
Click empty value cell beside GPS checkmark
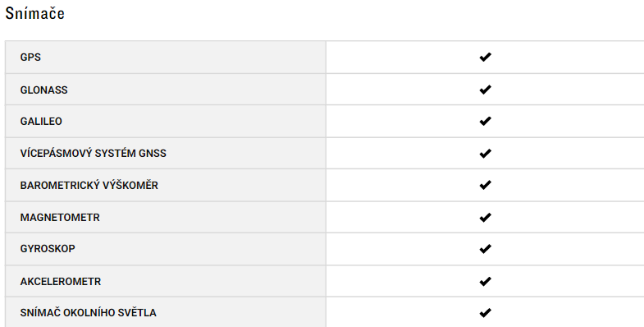575,58
